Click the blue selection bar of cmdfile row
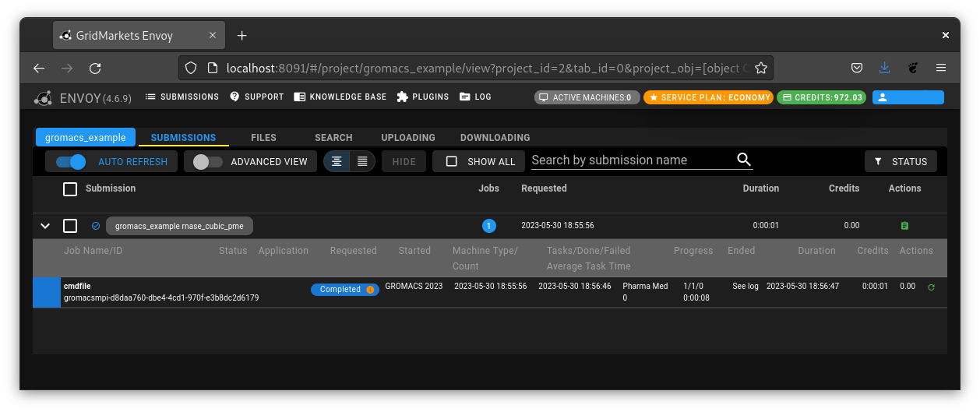This screenshot has width=980, height=412. click(x=47, y=292)
